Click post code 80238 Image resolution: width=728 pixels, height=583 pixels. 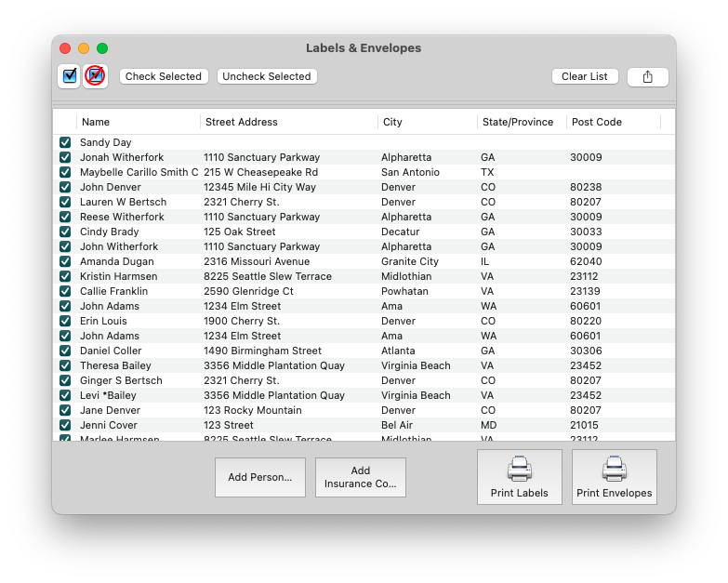point(586,187)
